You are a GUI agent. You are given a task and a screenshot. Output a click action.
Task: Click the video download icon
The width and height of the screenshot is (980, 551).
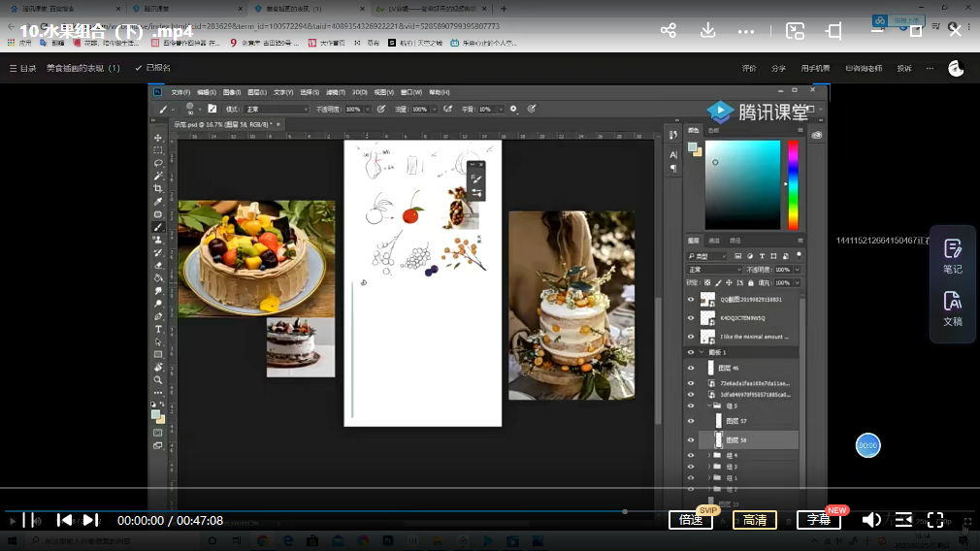(x=707, y=30)
